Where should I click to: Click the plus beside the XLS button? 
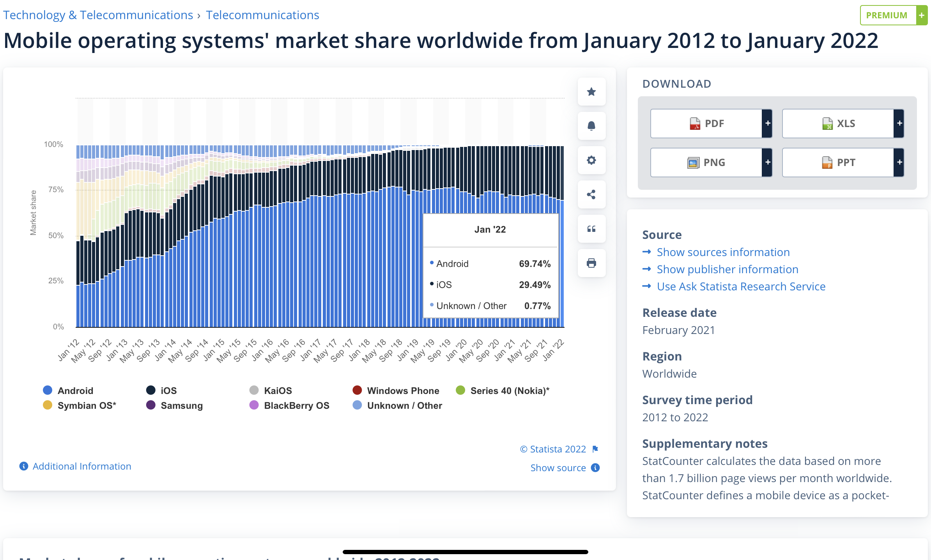[899, 124]
